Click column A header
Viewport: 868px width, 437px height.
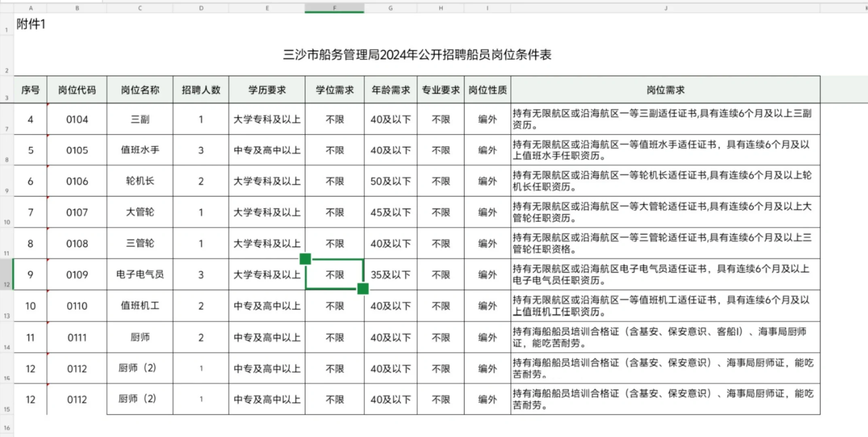pos(30,8)
